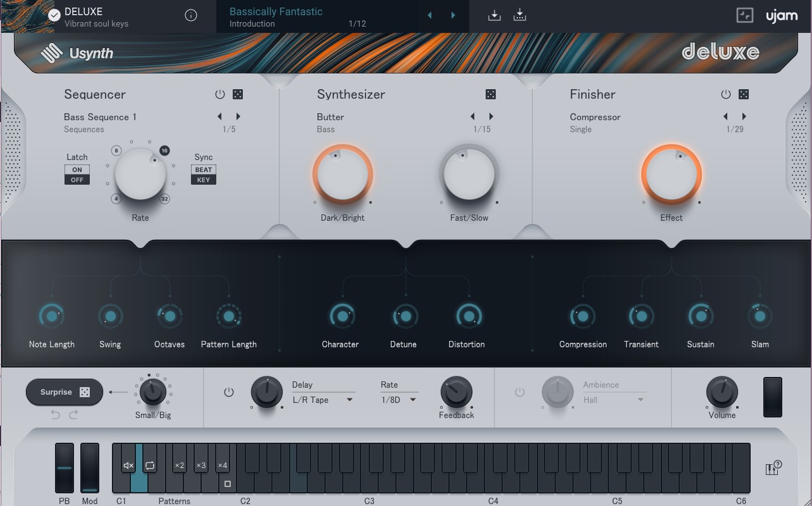Toggle the Delay power button

[229, 392]
